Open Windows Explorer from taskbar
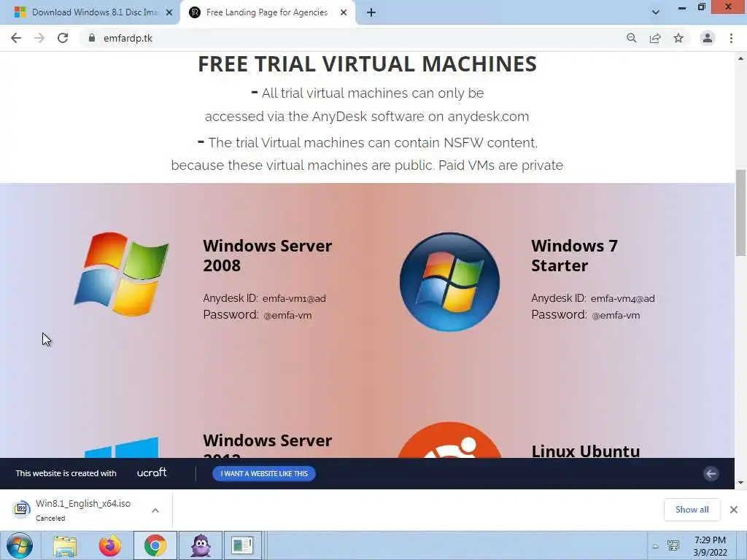The image size is (747, 560). point(65,545)
